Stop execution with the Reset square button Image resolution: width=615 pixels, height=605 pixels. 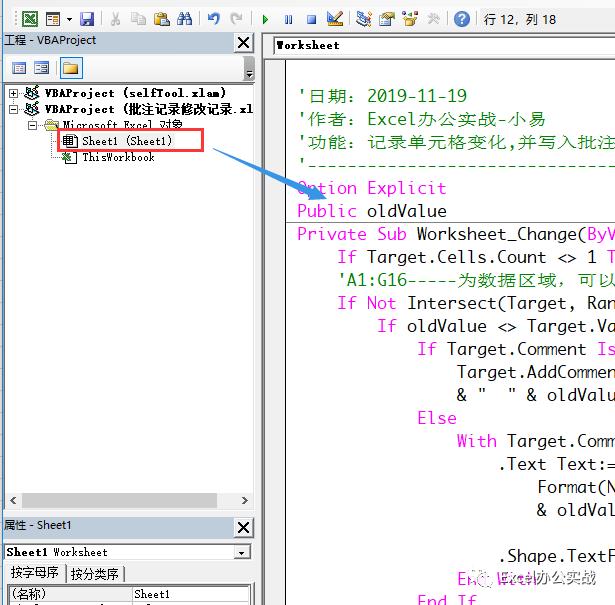click(x=311, y=18)
